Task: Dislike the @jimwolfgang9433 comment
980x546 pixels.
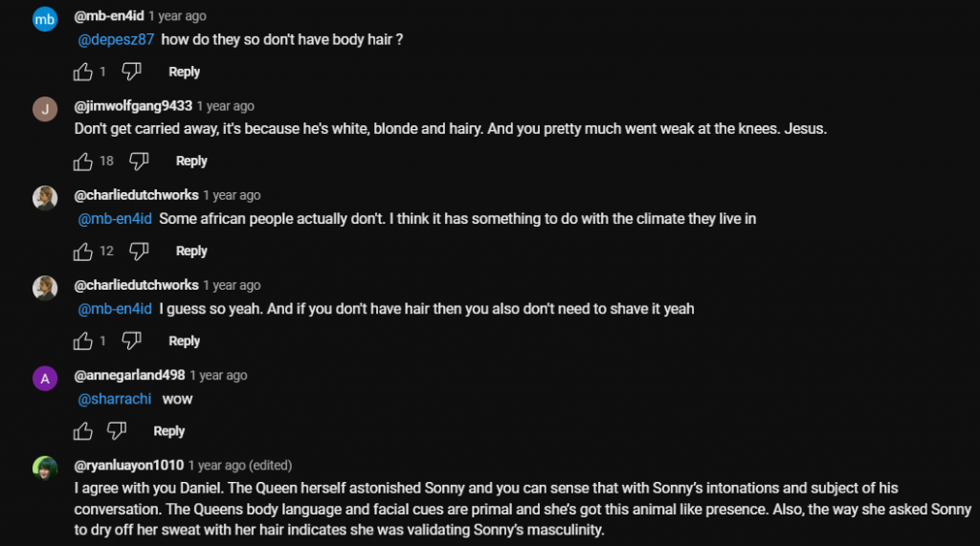Action: [x=140, y=162]
